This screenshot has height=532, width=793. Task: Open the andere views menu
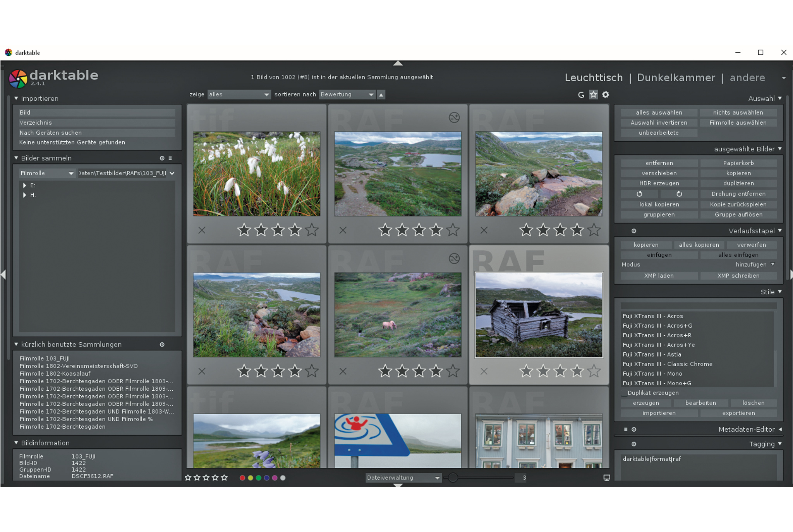747,77
